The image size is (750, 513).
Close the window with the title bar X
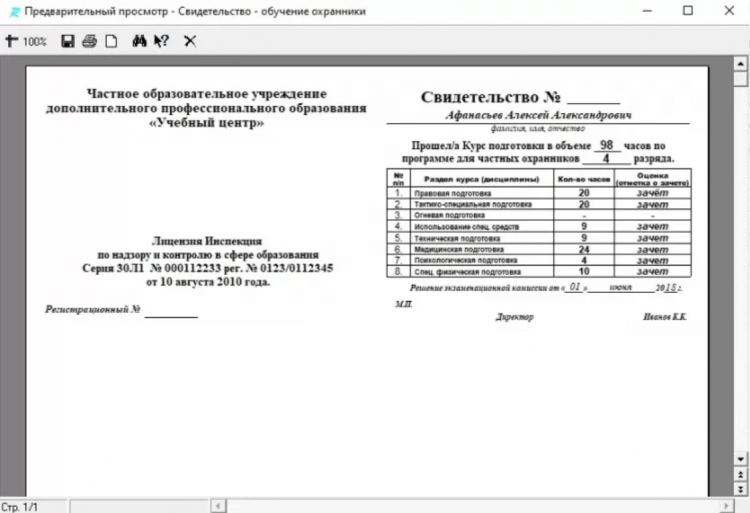pos(729,11)
